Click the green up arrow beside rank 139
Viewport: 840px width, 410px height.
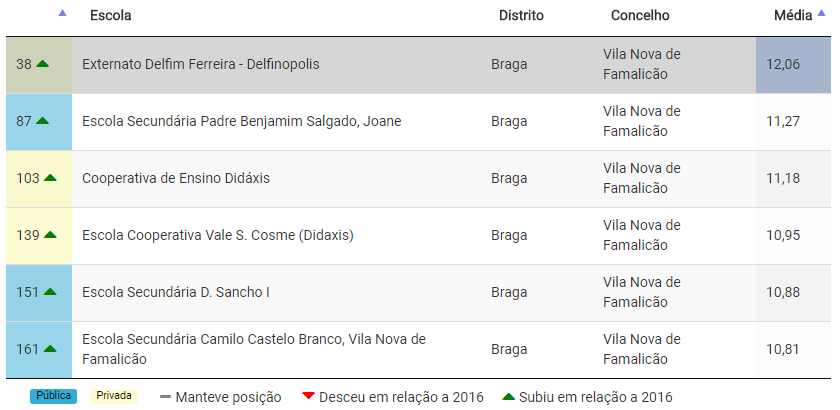pos(50,235)
